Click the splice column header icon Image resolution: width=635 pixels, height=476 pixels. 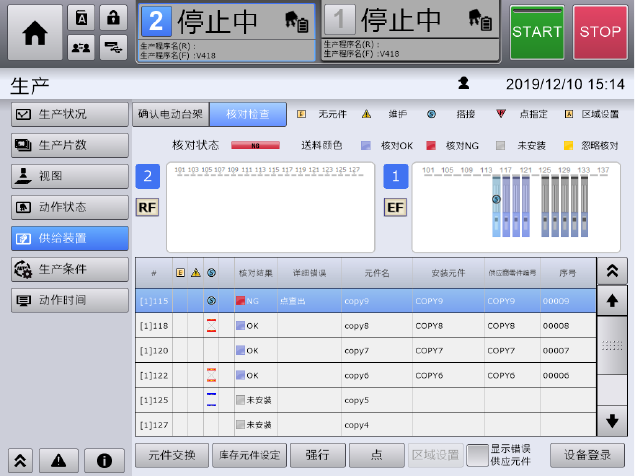[x=211, y=273]
